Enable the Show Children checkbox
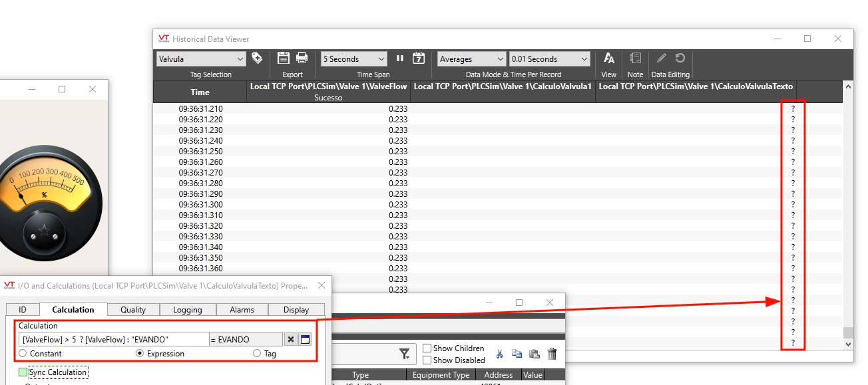The height and width of the screenshot is (385, 868). [427, 348]
